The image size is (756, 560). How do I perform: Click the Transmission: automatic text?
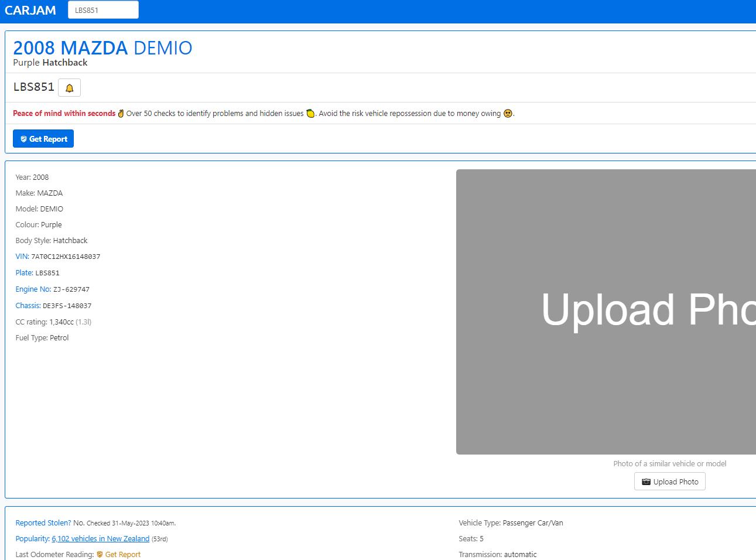pos(498,555)
